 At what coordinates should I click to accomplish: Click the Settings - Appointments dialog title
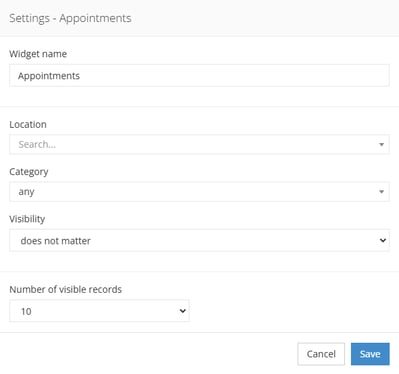click(70, 18)
